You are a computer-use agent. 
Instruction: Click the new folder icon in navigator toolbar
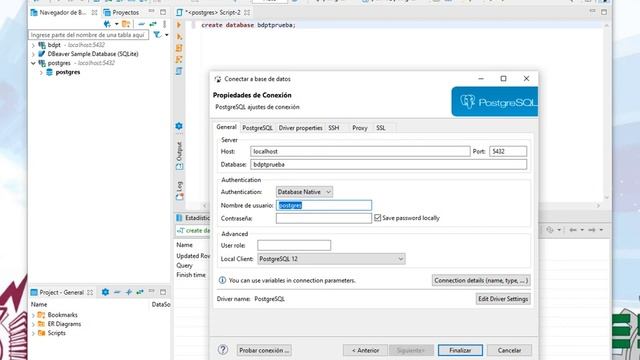coord(126,24)
